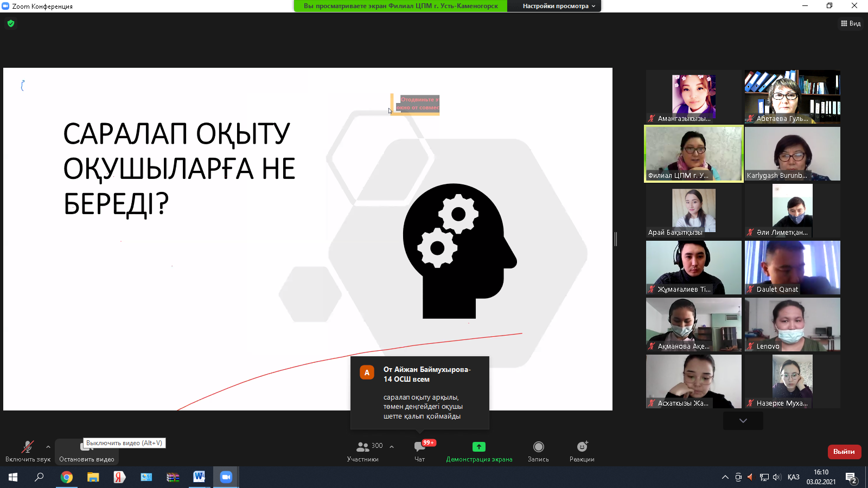The width and height of the screenshot is (868, 488).
Task: Click the panel divider handle beside gallery
Action: click(616, 239)
